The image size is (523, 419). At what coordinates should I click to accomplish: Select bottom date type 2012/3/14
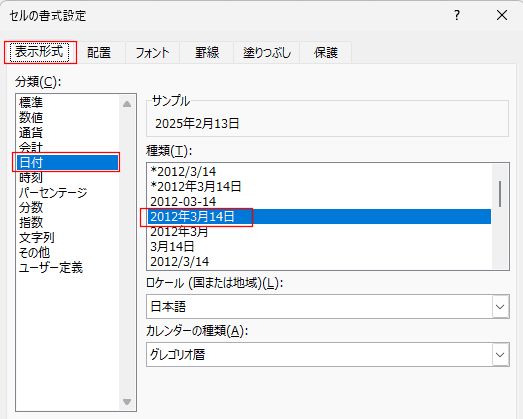click(320, 262)
